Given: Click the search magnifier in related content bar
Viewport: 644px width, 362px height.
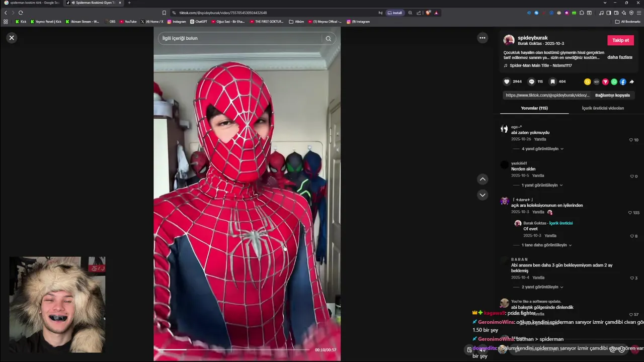Looking at the screenshot, I should 328,38.
